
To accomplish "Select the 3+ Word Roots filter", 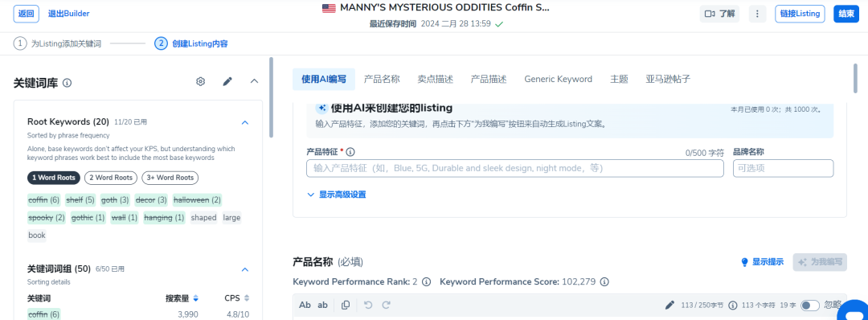I will [x=170, y=178].
